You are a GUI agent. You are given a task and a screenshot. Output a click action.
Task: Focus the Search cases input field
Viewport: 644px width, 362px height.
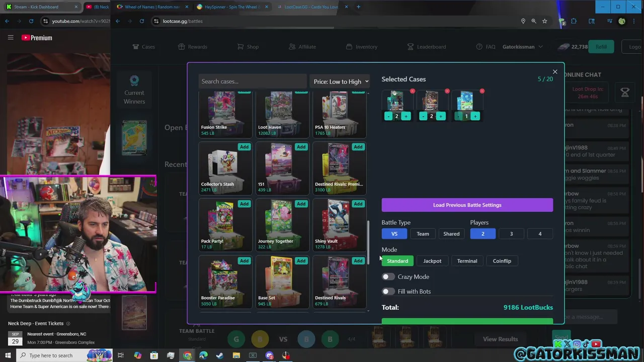253,81
